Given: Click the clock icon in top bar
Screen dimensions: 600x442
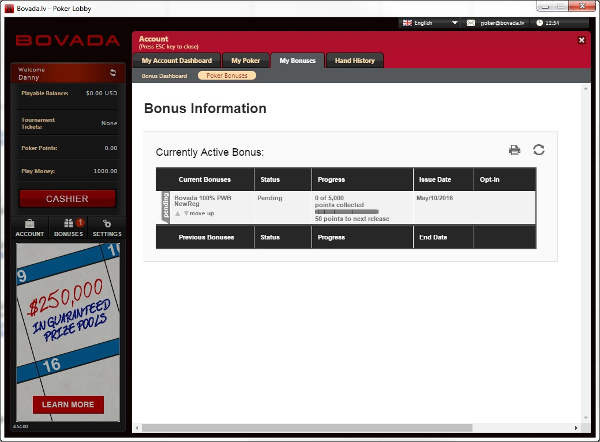Looking at the screenshot, I should 540,23.
